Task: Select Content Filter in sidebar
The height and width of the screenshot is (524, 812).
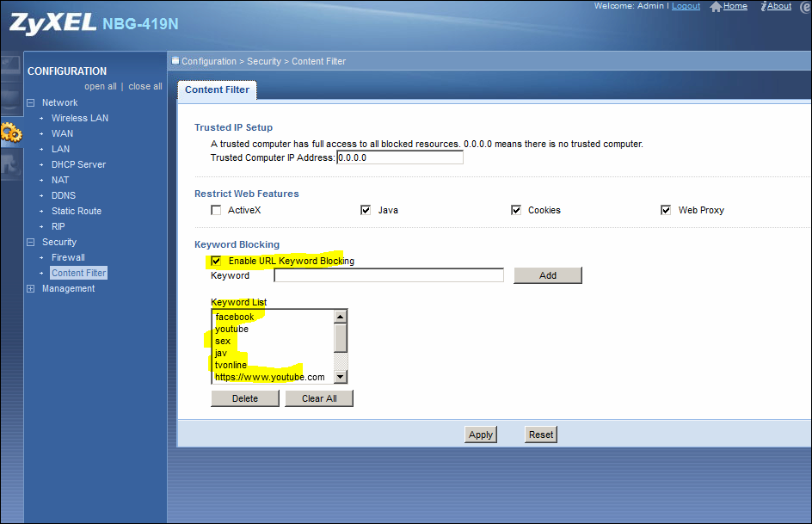Action: (79, 273)
